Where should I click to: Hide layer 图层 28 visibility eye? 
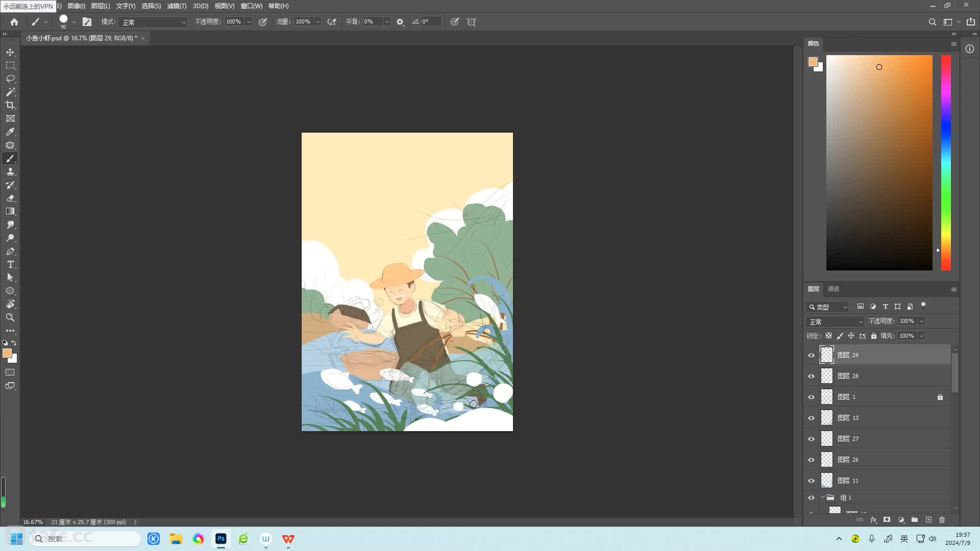pyautogui.click(x=811, y=376)
